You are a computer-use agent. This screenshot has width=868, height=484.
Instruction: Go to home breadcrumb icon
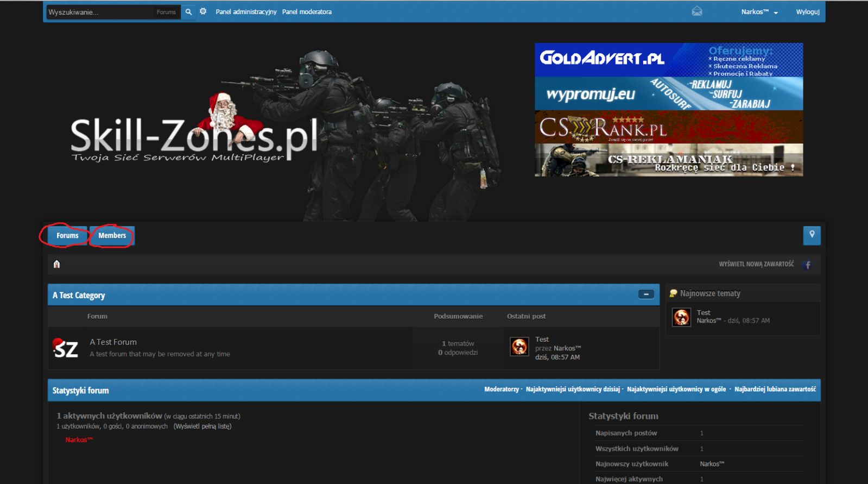click(x=56, y=264)
